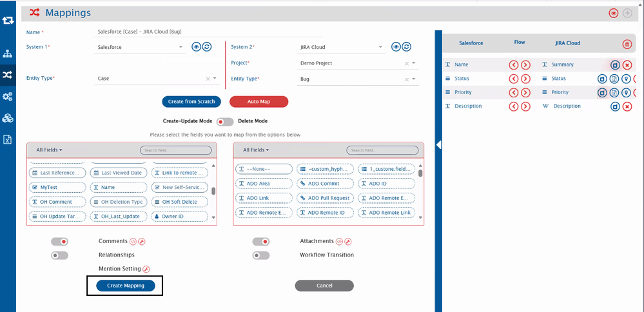
Task: Click the right flow arrow in Priority row
Action: [525, 93]
